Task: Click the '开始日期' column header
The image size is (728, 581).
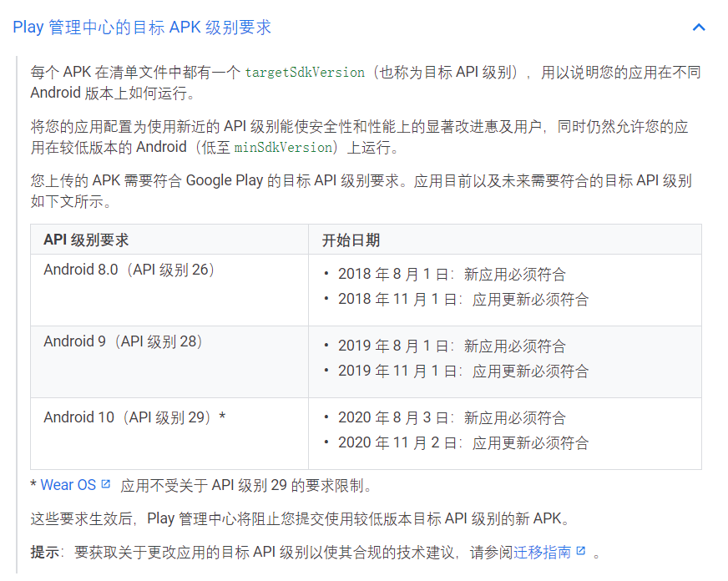Action: pyautogui.click(x=351, y=240)
